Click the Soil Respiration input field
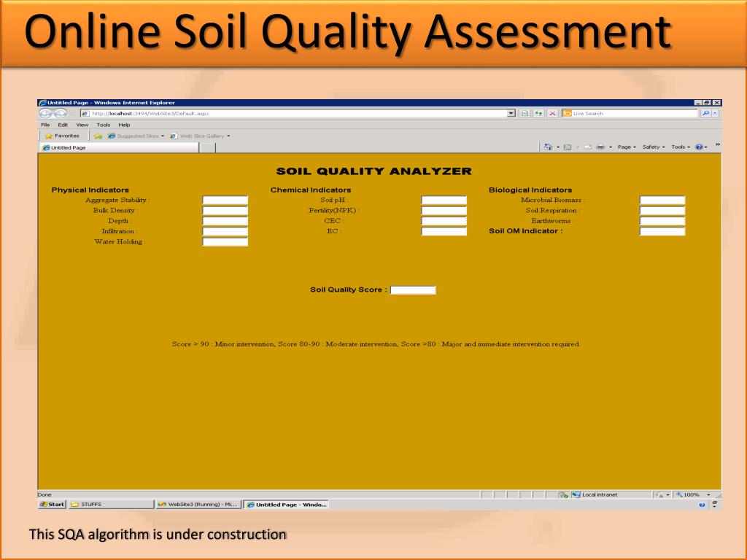747x560 pixels. [662, 211]
